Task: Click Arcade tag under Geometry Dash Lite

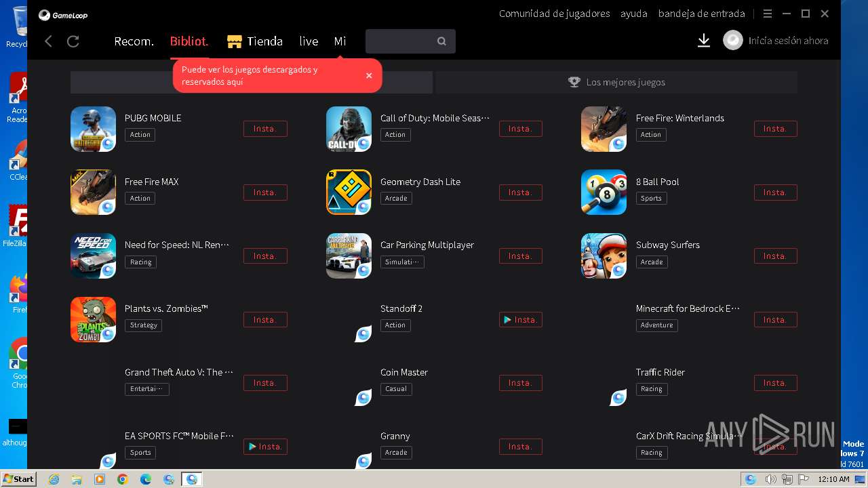Action: (x=396, y=199)
